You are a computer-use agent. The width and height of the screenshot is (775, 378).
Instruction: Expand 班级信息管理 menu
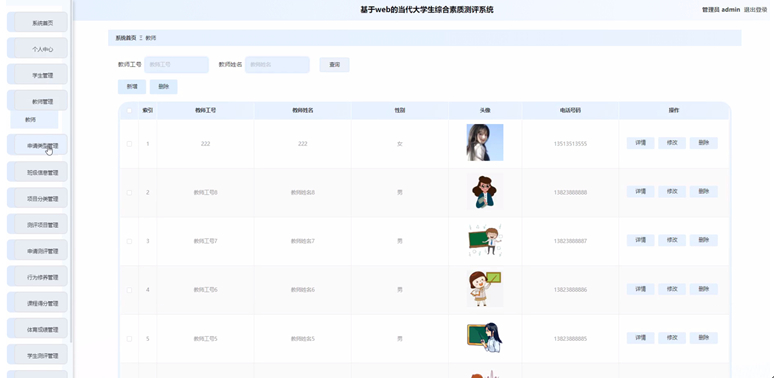coord(38,172)
